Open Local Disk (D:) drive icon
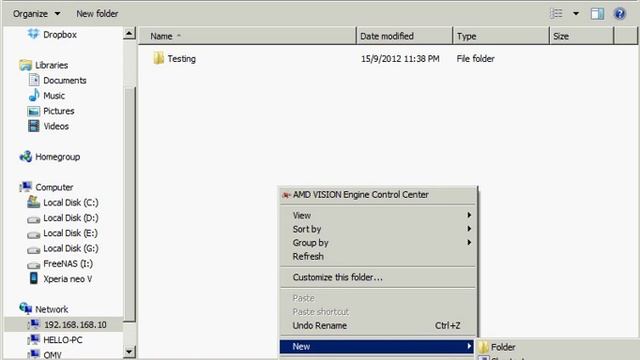This screenshot has width=640, height=360. click(x=33, y=220)
